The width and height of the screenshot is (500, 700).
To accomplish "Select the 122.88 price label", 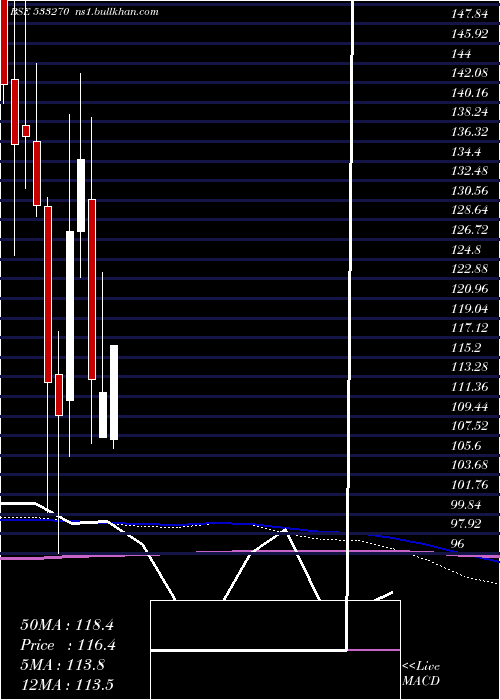I will [x=469, y=270].
